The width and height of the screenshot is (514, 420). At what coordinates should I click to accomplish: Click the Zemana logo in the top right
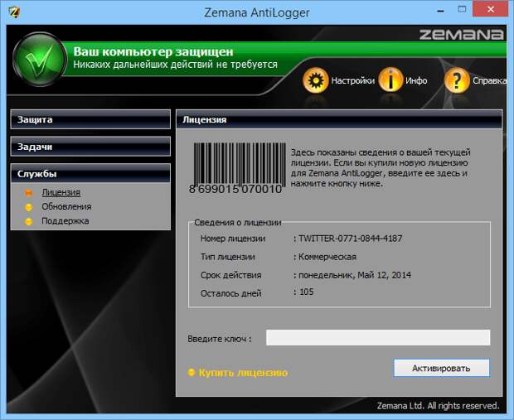[x=461, y=34]
